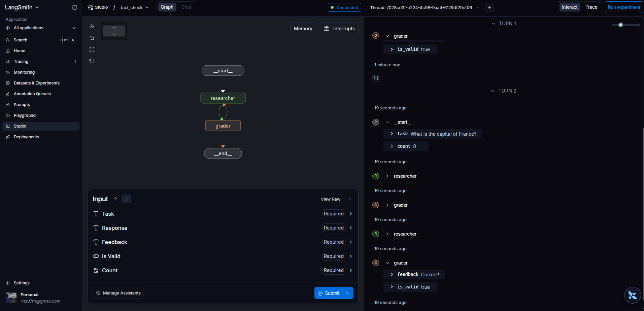Open Datasets & Experiments in sidebar
The height and width of the screenshot is (311, 644).
(36, 83)
